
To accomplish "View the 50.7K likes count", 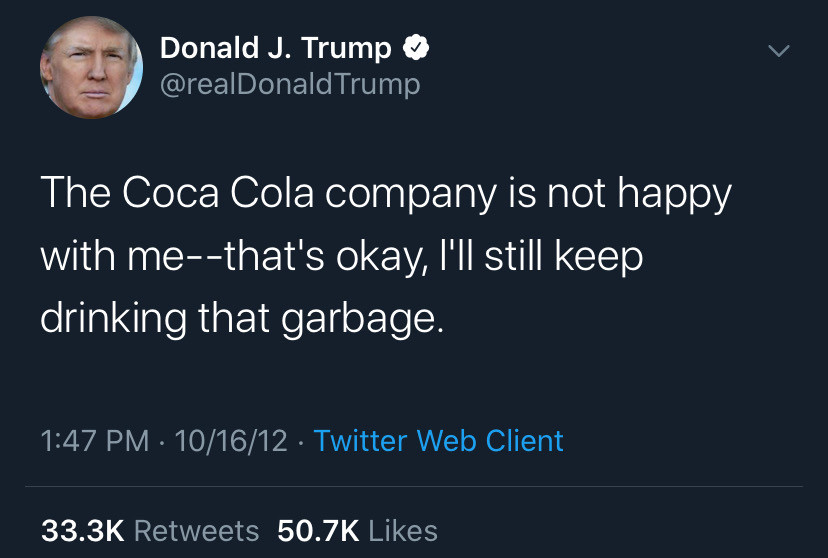I will click(x=318, y=530).
